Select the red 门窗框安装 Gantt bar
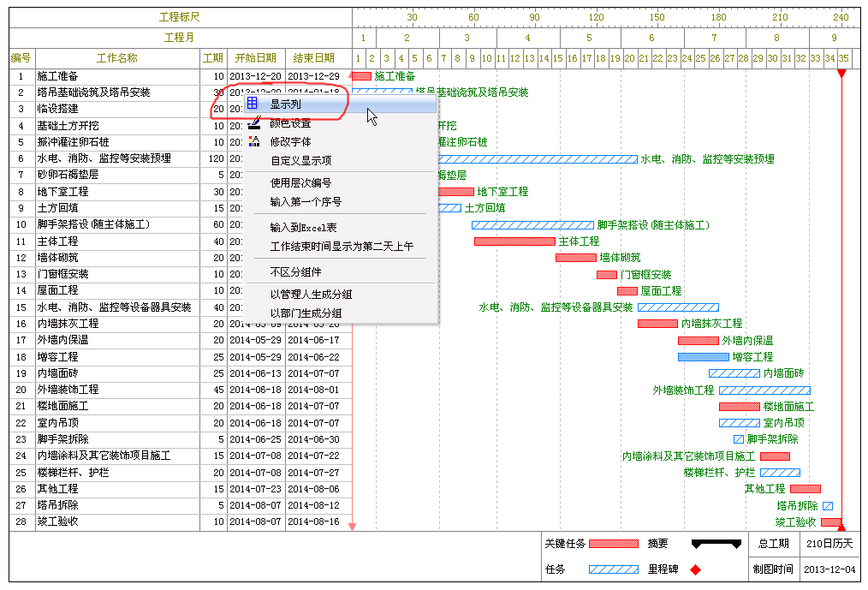This screenshot has width=868, height=590. point(607,275)
